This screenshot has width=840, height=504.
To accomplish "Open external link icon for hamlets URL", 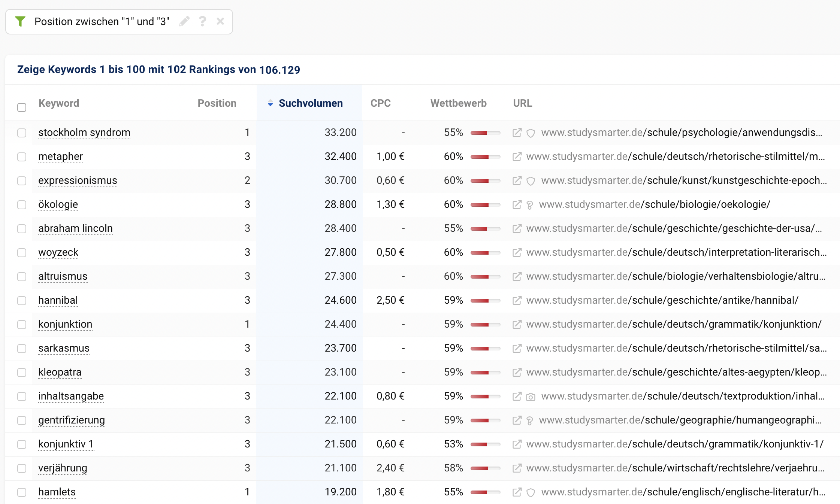I will click(517, 492).
